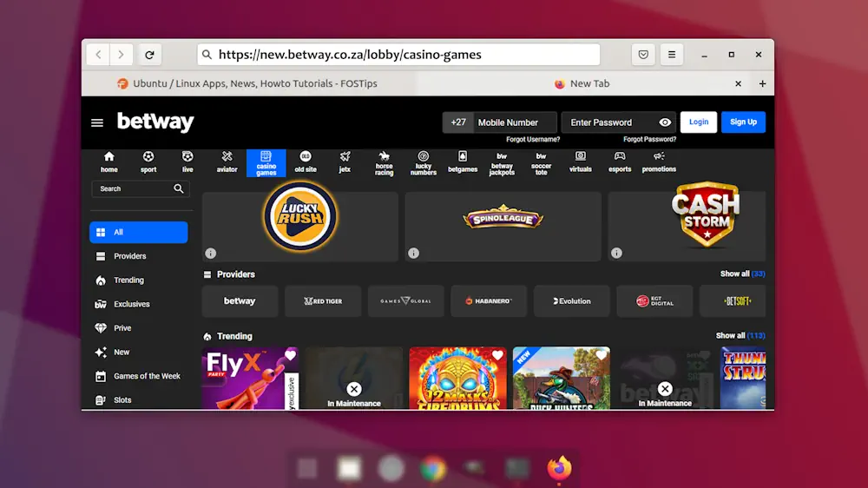Open betway jackpots section
868x488 pixels.
pos(502,163)
